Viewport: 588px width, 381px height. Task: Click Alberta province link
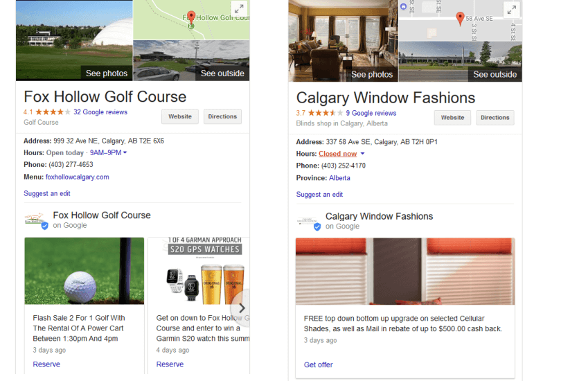pyautogui.click(x=339, y=178)
